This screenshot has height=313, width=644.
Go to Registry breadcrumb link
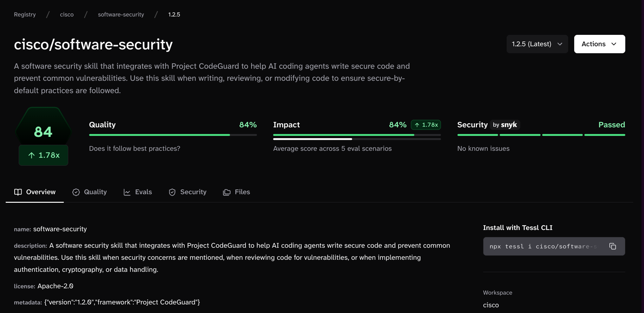[25, 15]
